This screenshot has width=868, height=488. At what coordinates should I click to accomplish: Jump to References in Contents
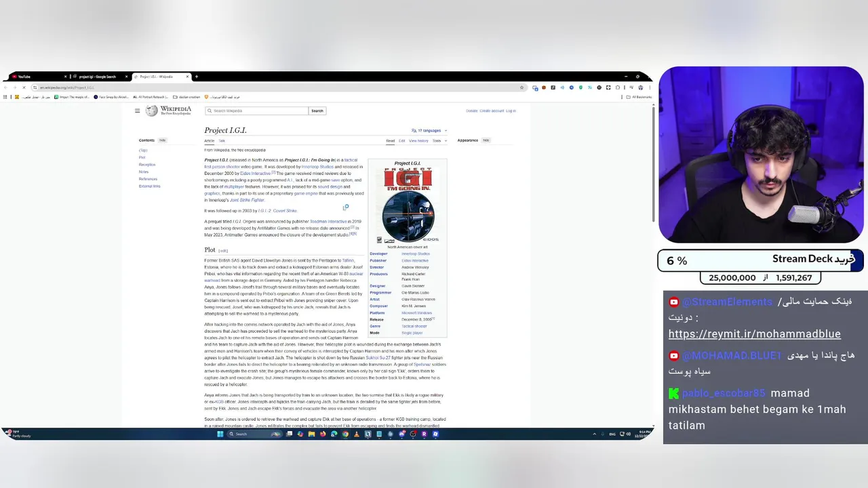click(148, 179)
